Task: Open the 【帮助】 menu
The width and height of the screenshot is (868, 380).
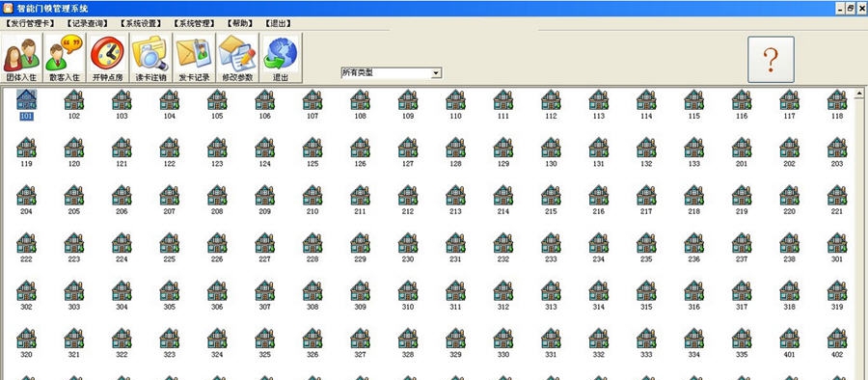Action: (240, 23)
